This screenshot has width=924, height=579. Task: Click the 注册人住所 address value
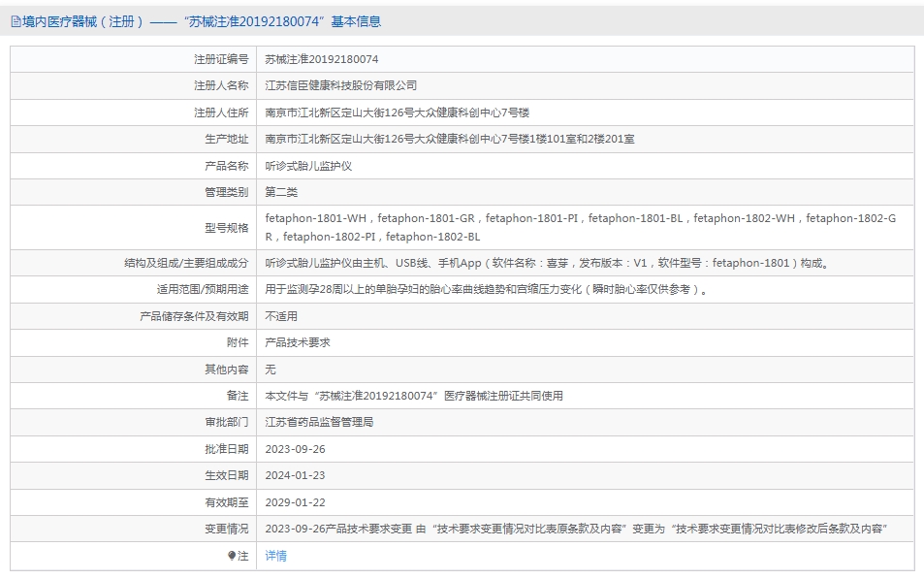tap(398, 113)
